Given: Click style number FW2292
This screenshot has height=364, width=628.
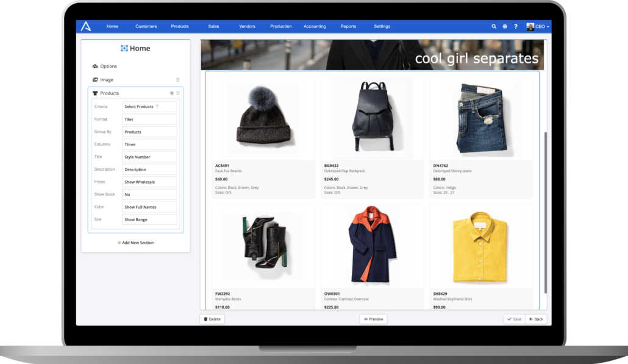Looking at the screenshot, I should (223, 294).
